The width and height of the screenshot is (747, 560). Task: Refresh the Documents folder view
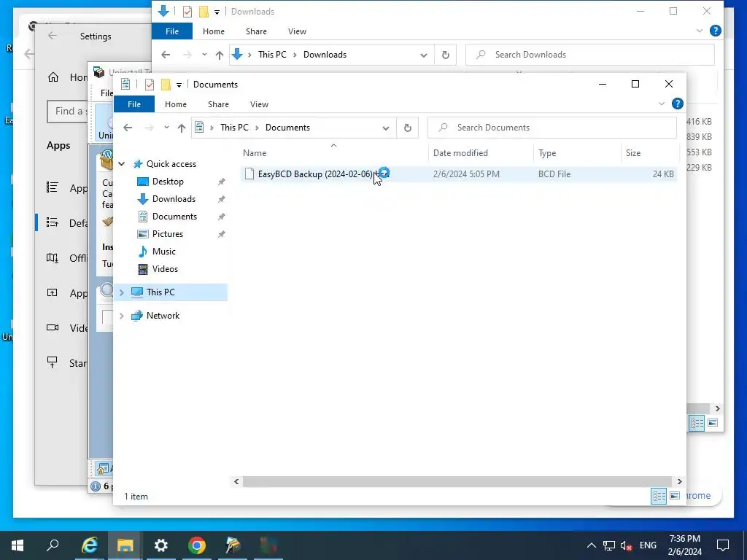(407, 128)
